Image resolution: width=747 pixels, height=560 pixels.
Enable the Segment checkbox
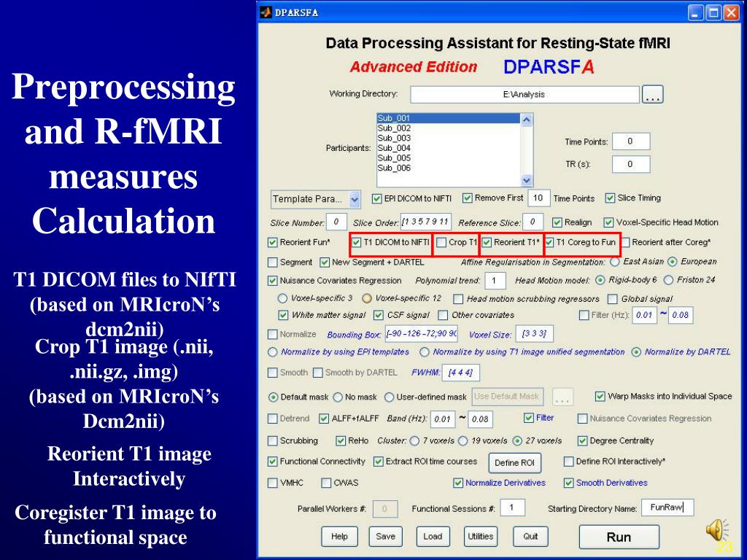tap(273, 262)
